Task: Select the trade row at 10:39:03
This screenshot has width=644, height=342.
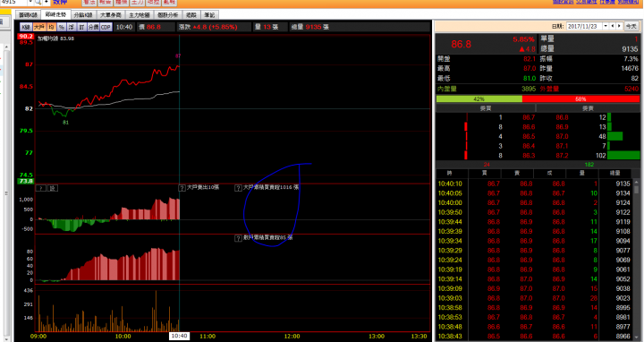Action: tap(534, 298)
